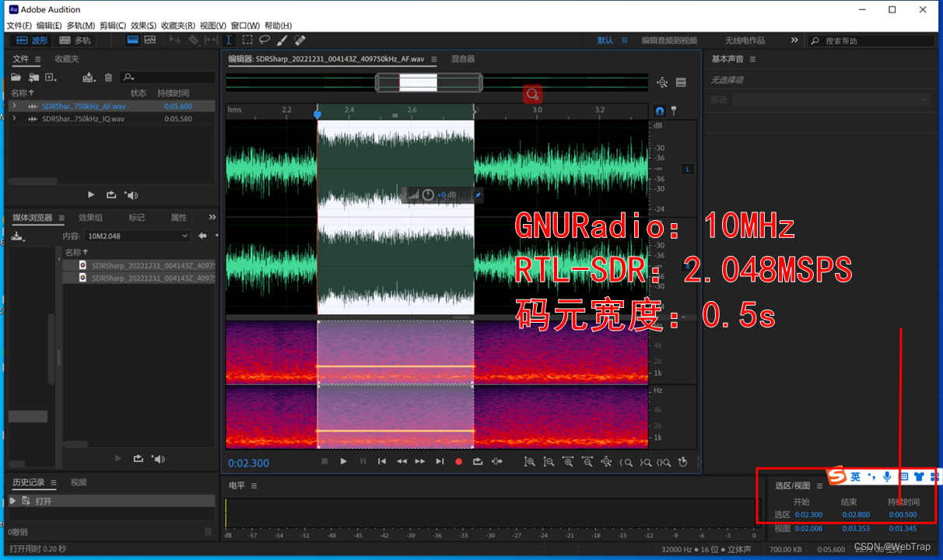Image resolution: width=943 pixels, height=560 pixels.
Task: Open the Files panel search filter dropdown
Action: [128, 77]
